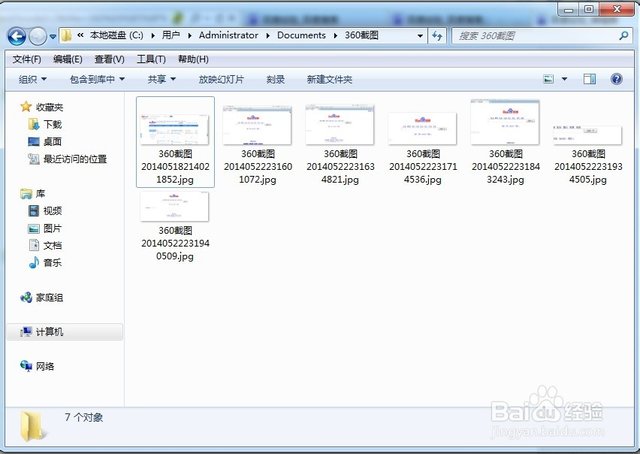The height and width of the screenshot is (454, 640).
Task: Open help with the question mark icon
Action: click(x=616, y=79)
